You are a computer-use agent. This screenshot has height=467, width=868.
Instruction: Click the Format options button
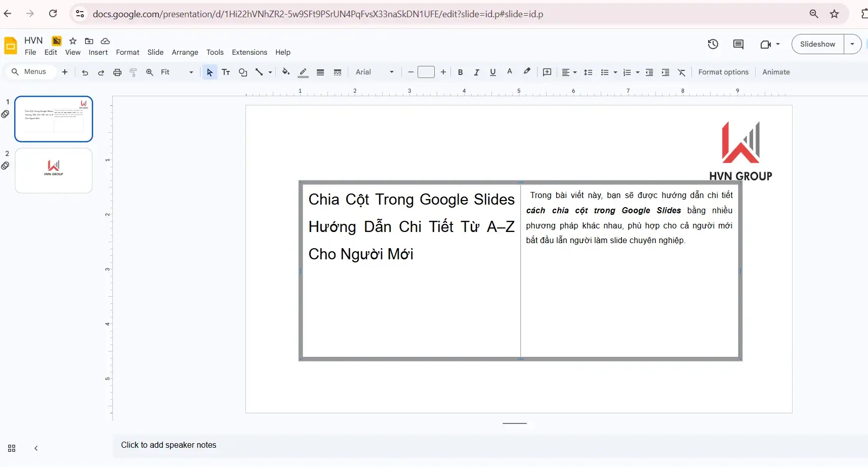tap(723, 72)
